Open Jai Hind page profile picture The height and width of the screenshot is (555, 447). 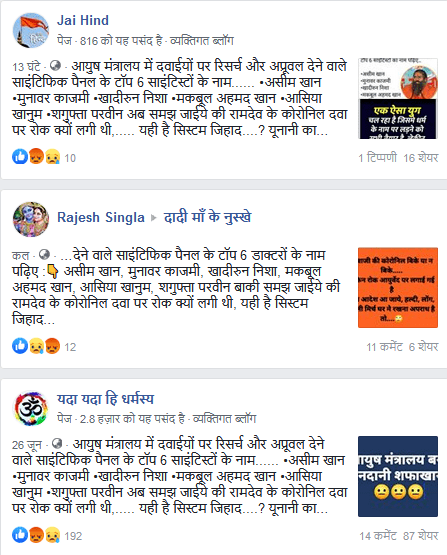click(30, 30)
